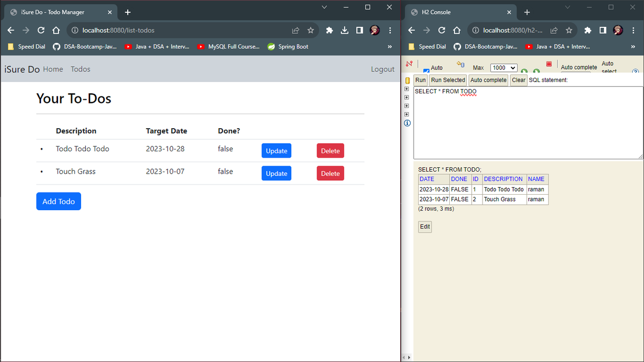Toggle Auto select option
644x362 pixels.
[x=608, y=67]
